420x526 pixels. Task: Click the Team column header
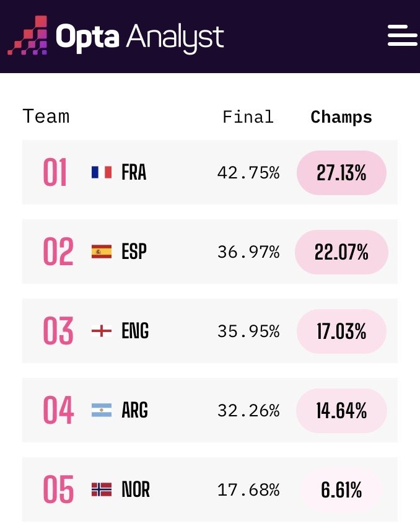point(46,116)
